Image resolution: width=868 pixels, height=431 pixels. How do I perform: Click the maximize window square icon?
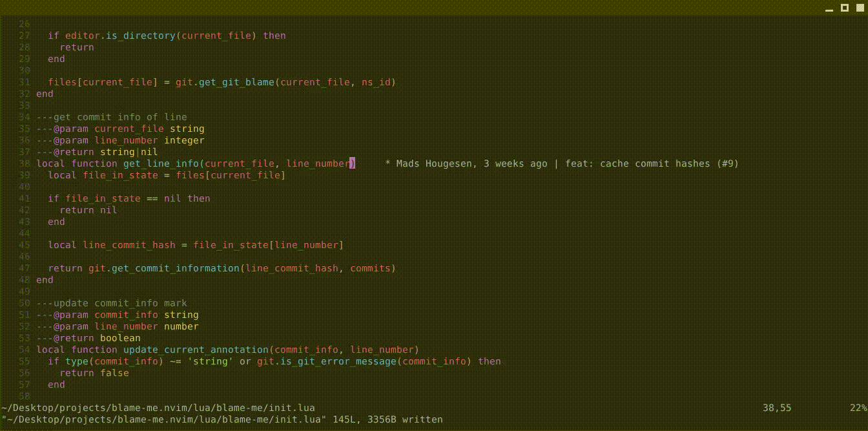tap(845, 8)
